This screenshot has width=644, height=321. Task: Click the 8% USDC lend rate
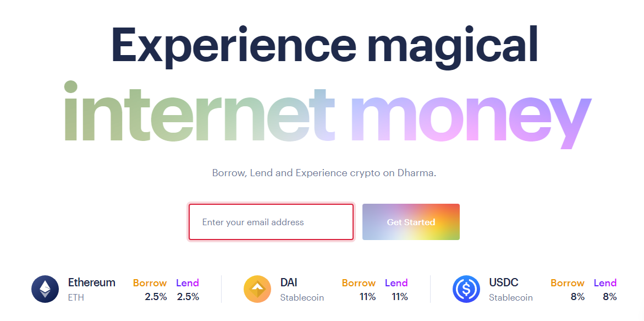tap(610, 297)
